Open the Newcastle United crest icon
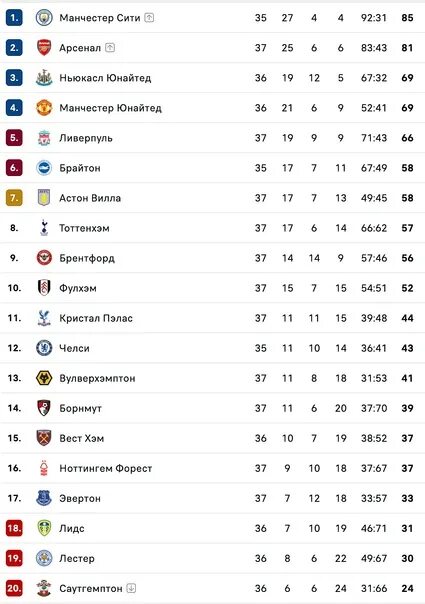The height and width of the screenshot is (604, 425). point(44,77)
